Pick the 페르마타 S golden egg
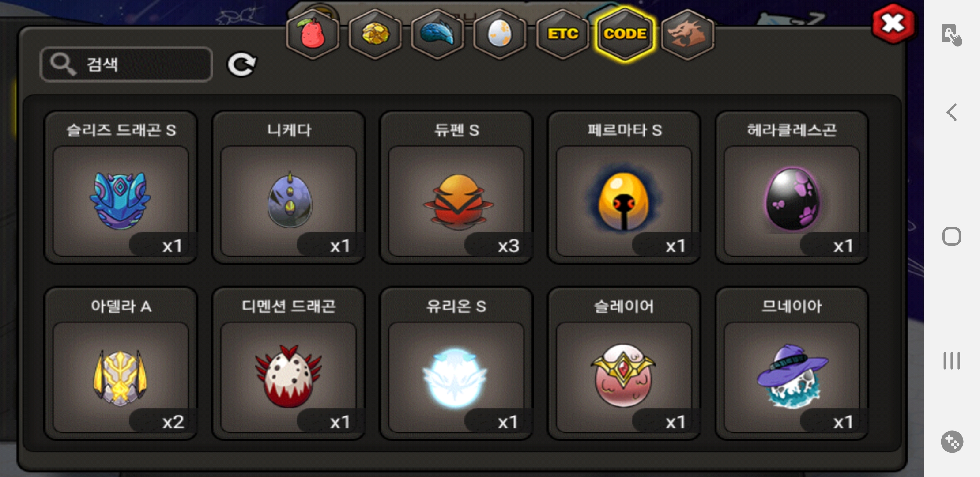This screenshot has width=980, height=477. point(624,187)
